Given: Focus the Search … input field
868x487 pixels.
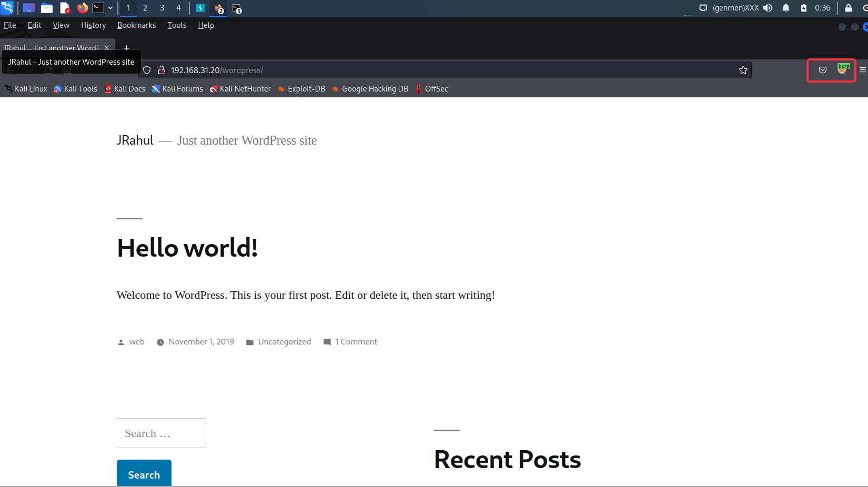Looking at the screenshot, I should 162,433.
